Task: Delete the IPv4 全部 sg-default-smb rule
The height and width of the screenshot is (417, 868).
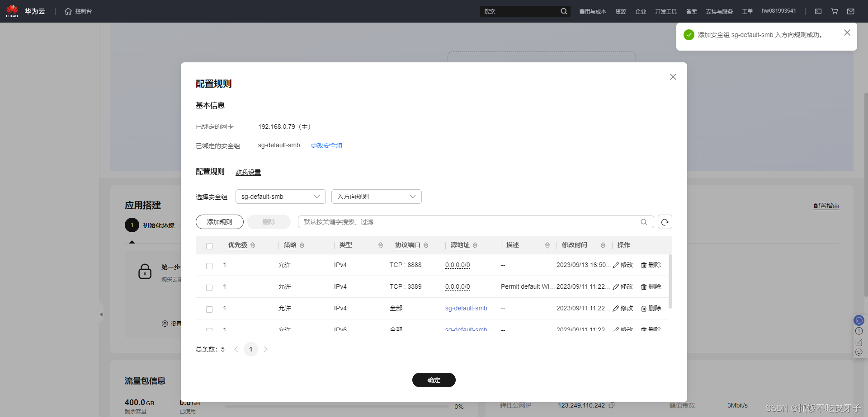Action: [x=651, y=309]
